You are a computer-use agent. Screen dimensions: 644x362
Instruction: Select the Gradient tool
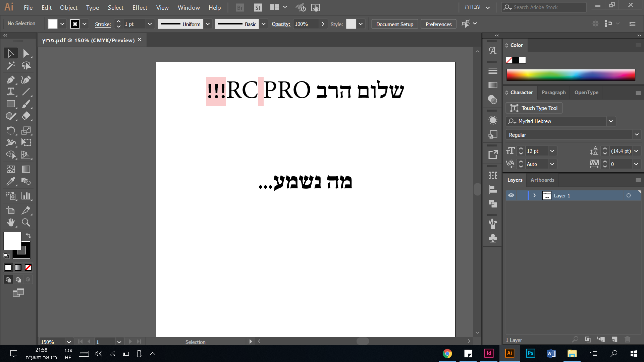pyautogui.click(x=25, y=169)
